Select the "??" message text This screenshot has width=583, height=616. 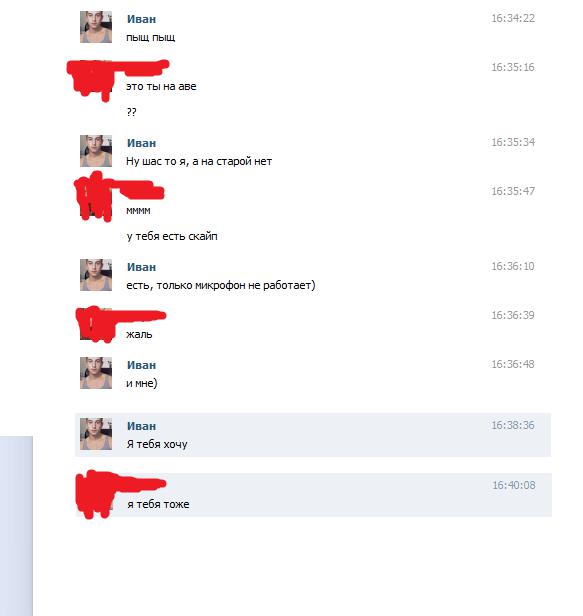coord(132,112)
